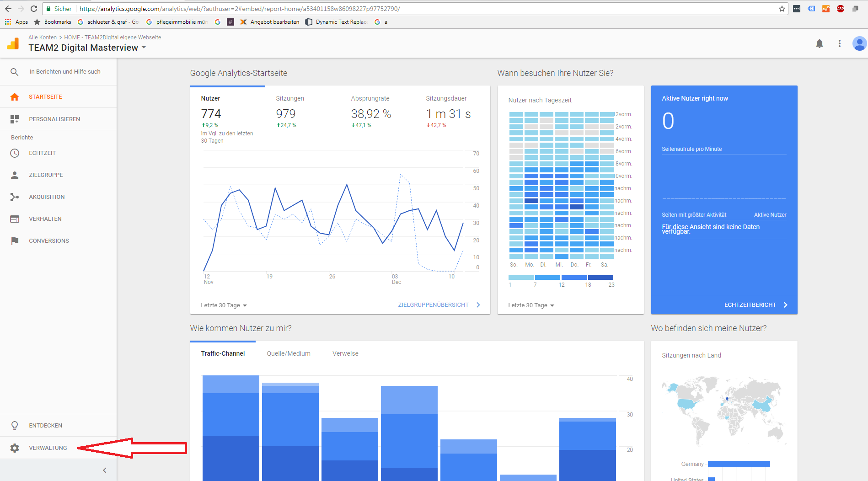Click the notifications bell icon
Image resolution: width=868 pixels, height=481 pixels.
coord(820,43)
